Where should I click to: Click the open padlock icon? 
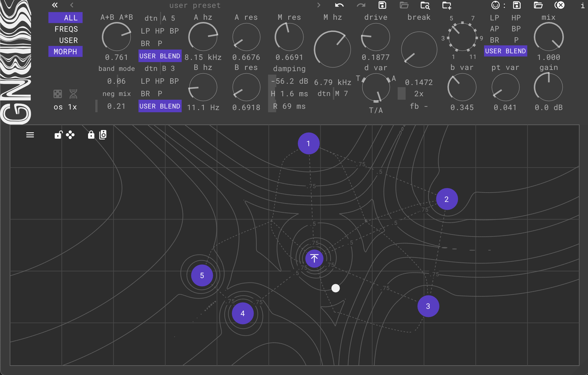(x=58, y=135)
